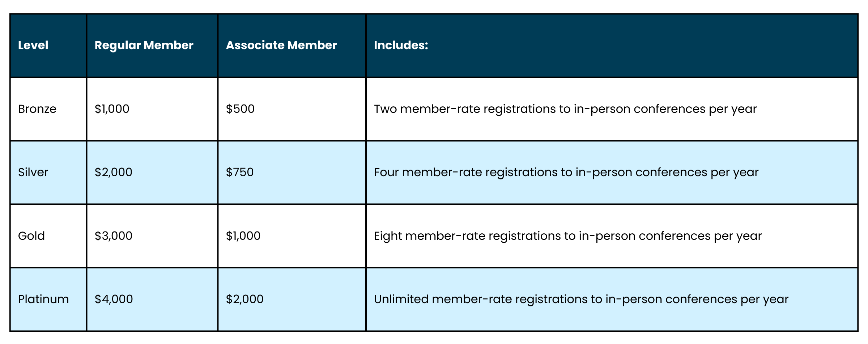This screenshot has width=868, height=344.
Task: Select the Two member-rate registrations text
Action: pyautogui.click(x=565, y=109)
